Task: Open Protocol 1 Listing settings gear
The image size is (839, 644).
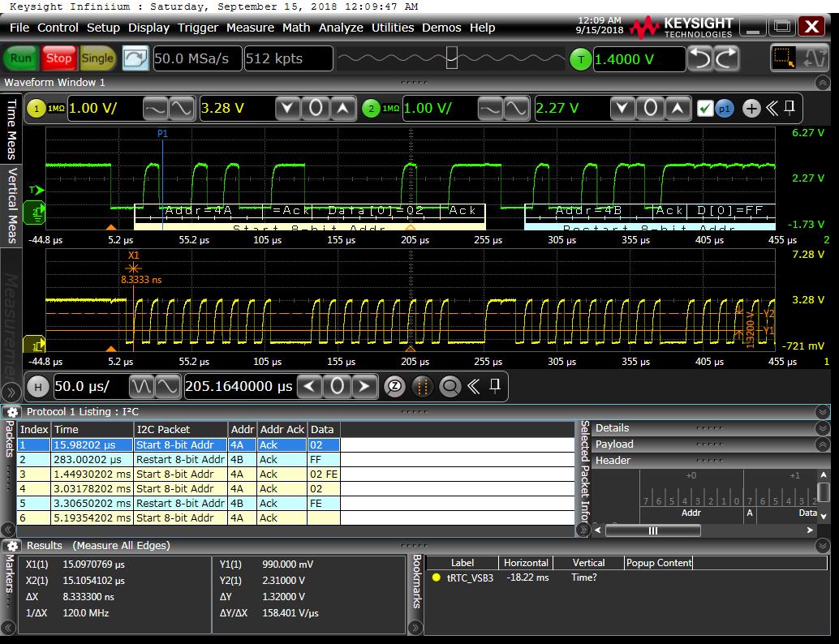Action: 12,412
